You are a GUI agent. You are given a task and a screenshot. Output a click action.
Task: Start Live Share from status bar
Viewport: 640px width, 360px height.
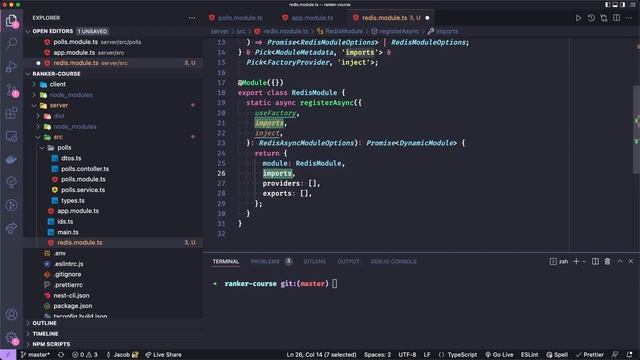163,355
